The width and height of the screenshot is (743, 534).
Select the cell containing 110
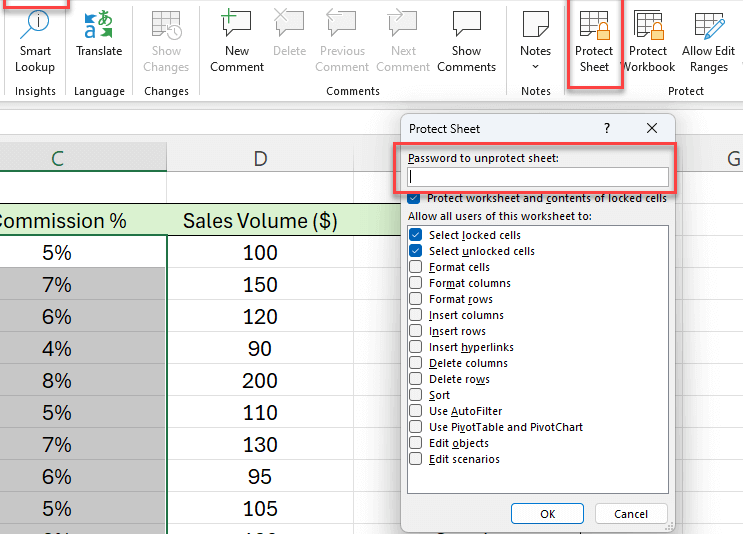click(260, 412)
